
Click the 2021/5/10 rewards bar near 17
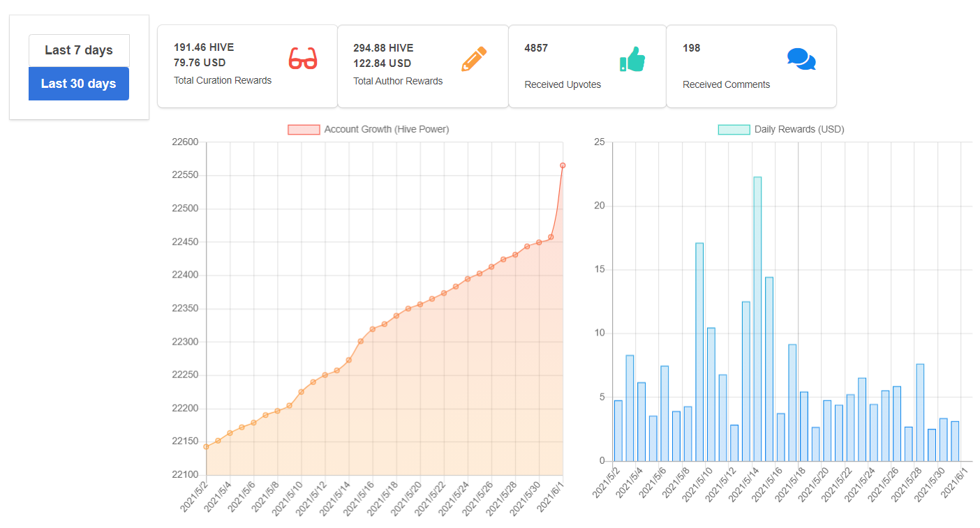[x=699, y=352]
